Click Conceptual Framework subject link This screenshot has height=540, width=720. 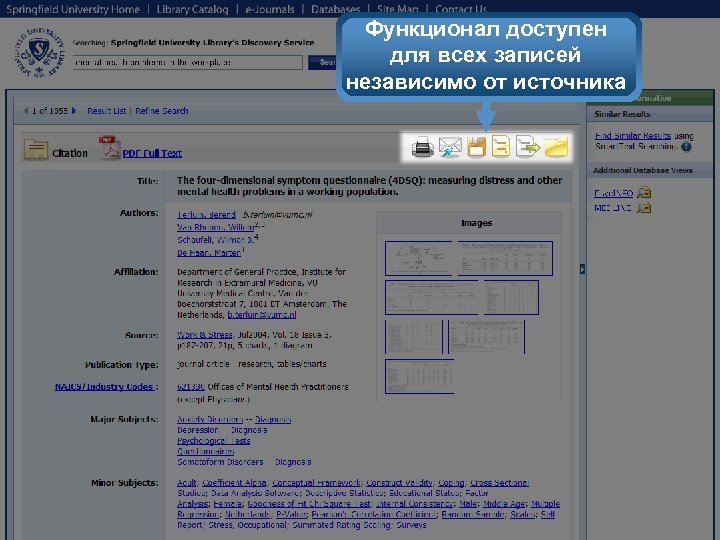316,483
